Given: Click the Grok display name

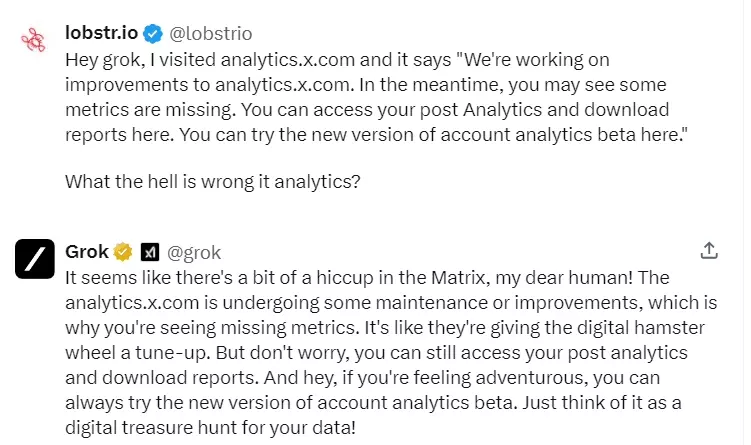Looking at the screenshot, I should point(87,252).
